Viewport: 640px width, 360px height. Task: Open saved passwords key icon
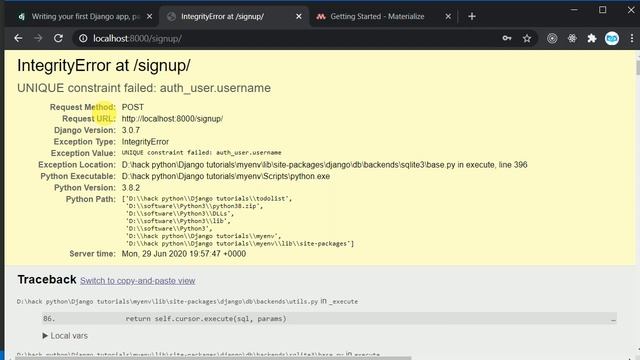[x=507, y=38]
